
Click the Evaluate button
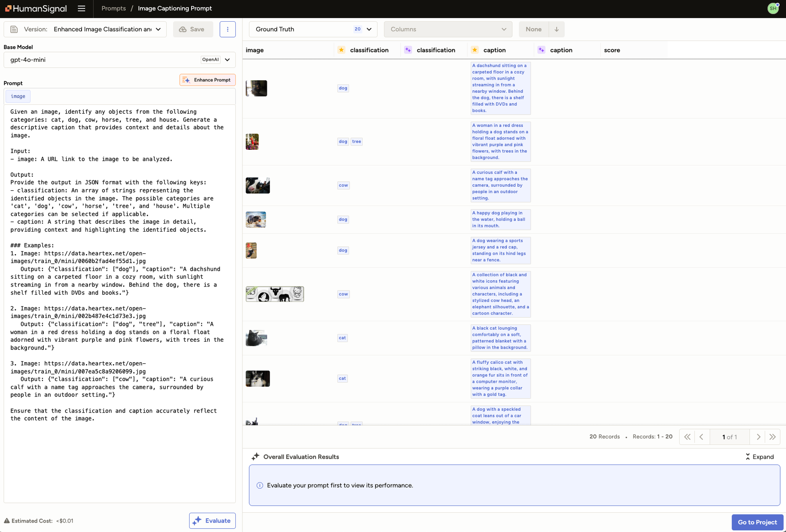pyautogui.click(x=212, y=521)
